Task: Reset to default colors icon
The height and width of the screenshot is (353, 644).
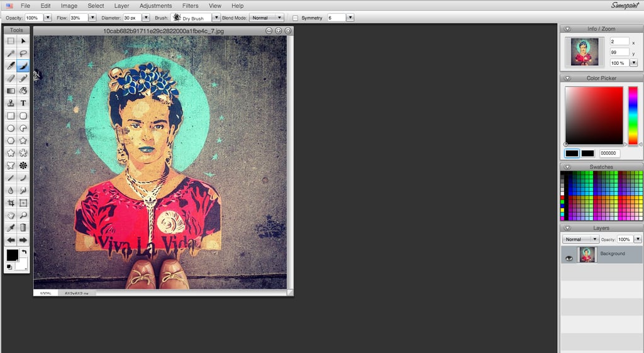Action: coord(9,267)
